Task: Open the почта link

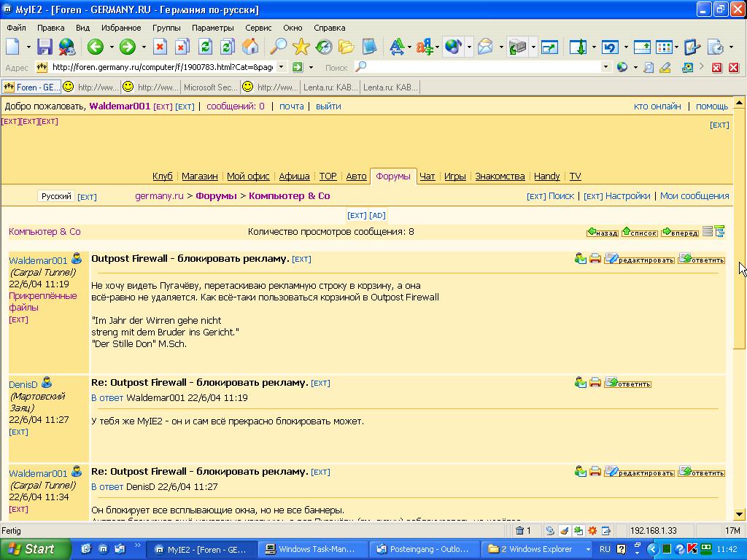Action: tap(292, 106)
